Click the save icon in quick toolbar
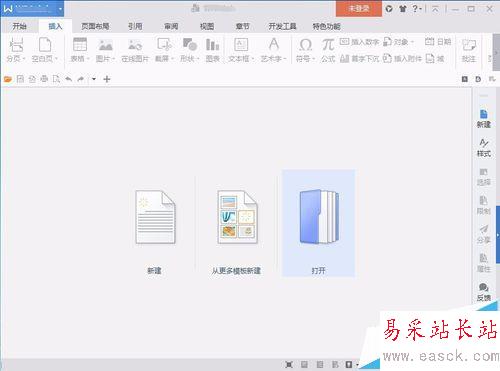Image resolution: width=500 pixels, height=371 pixels. (20, 79)
